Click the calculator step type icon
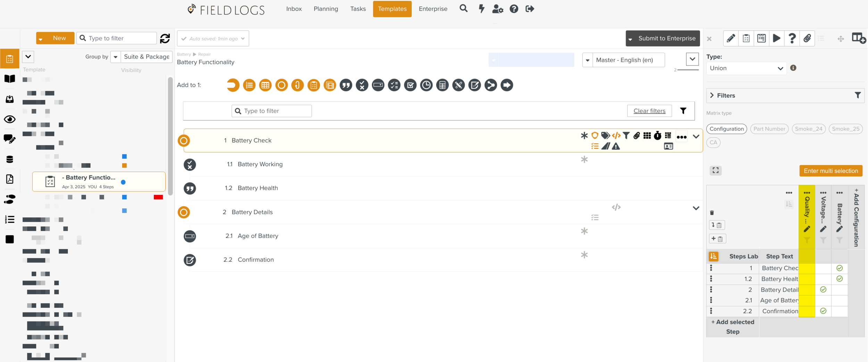The height and width of the screenshot is (362, 868). click(442, 85)
